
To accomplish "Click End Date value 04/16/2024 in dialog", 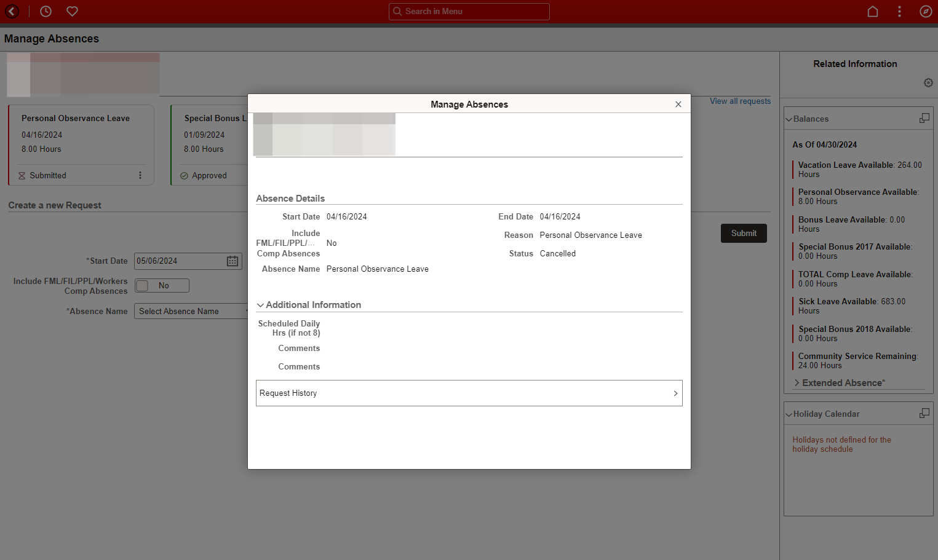I will [560, 216].
